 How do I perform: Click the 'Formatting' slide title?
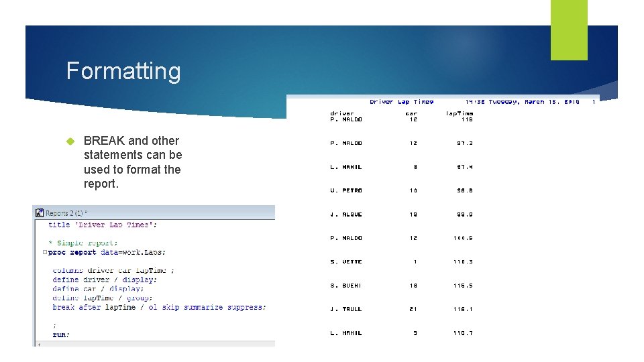123,71
